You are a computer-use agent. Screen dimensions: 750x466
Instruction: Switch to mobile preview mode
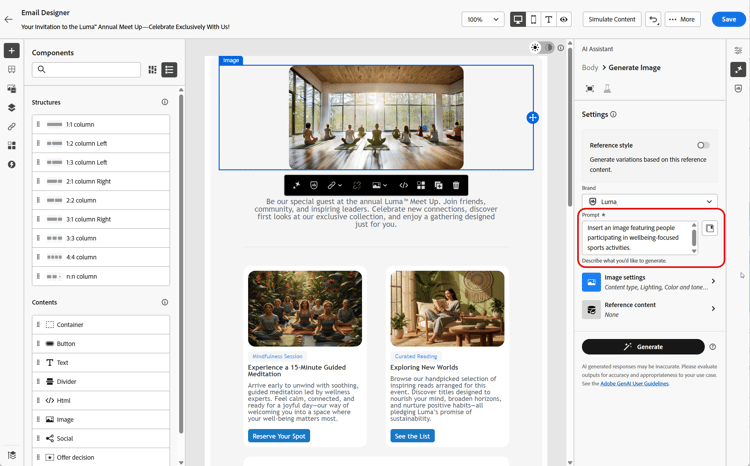533,19
